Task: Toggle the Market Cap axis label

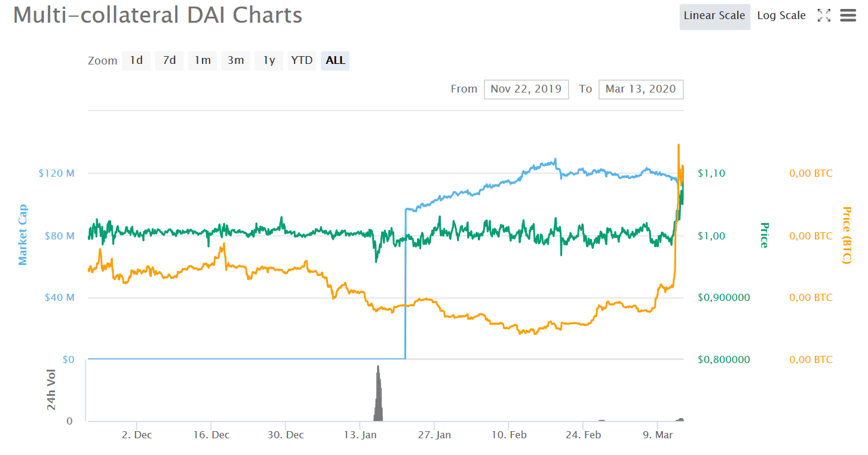Action: tap(23, 235)
